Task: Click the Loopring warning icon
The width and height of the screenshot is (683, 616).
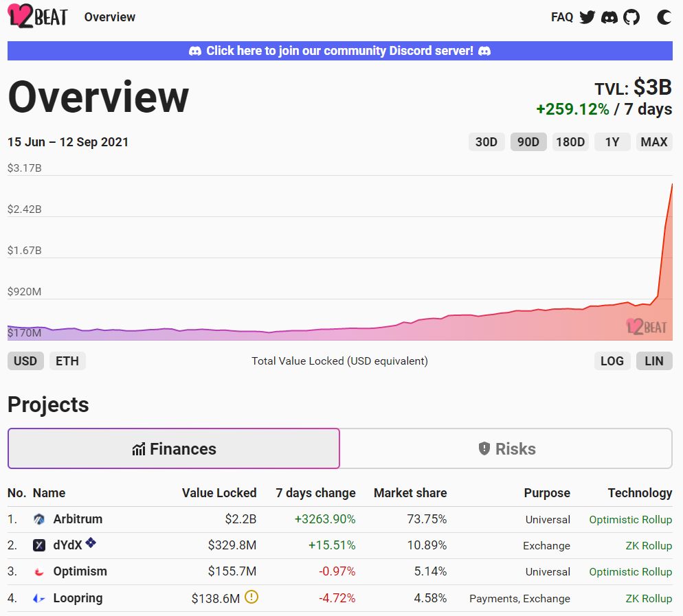Action: 251,597
